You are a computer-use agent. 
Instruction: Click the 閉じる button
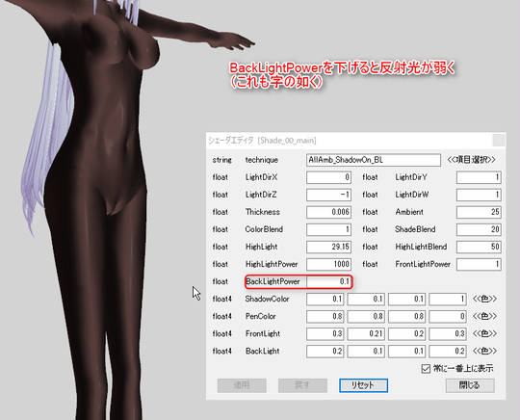click(x=470, y=385)
